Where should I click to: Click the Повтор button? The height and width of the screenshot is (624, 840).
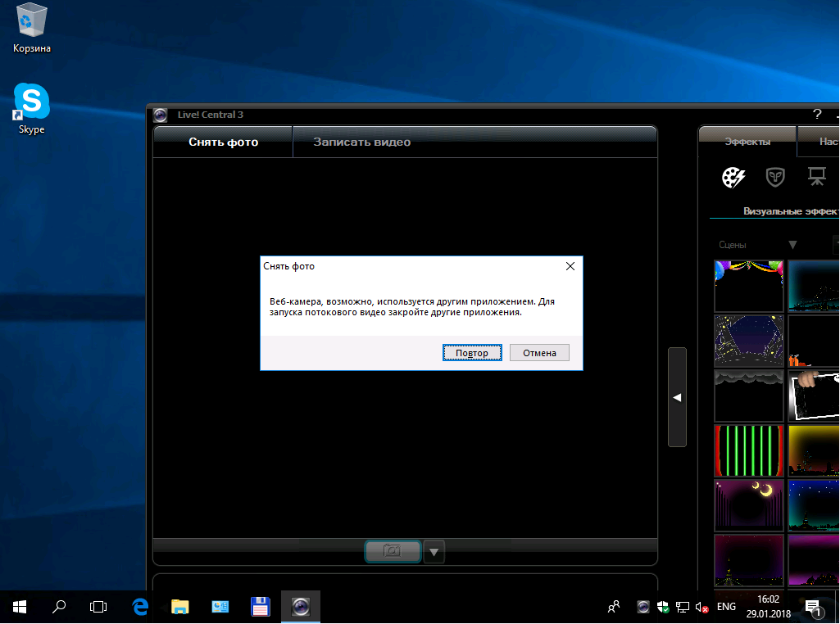pos(472,353)
